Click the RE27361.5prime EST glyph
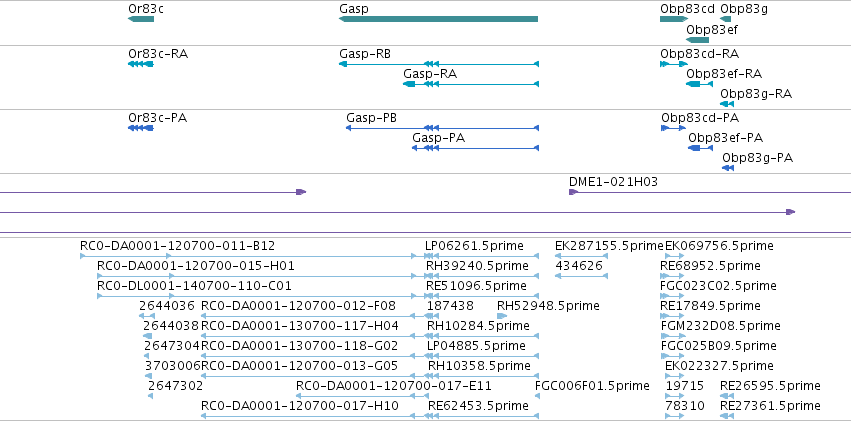The width and height of the screenshot is (851, 421). (727, 416)
